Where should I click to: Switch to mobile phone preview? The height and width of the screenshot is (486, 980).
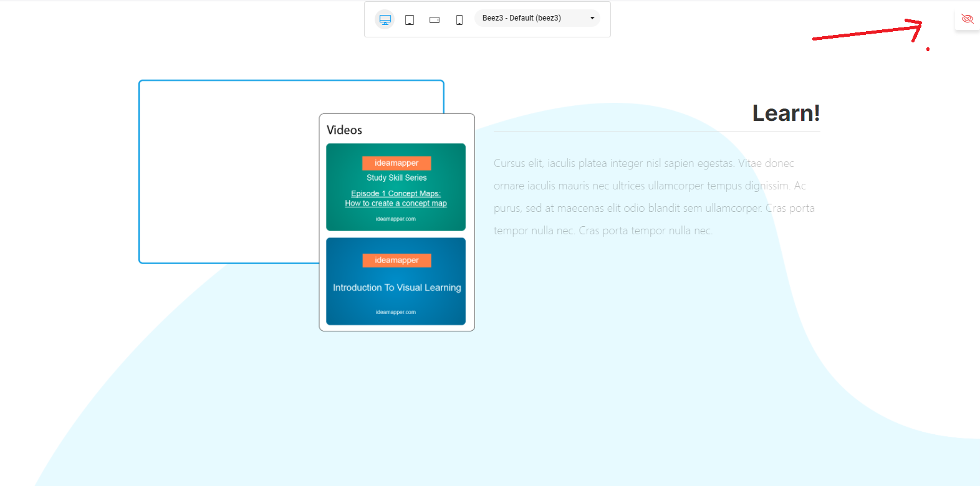pos(459,19)
